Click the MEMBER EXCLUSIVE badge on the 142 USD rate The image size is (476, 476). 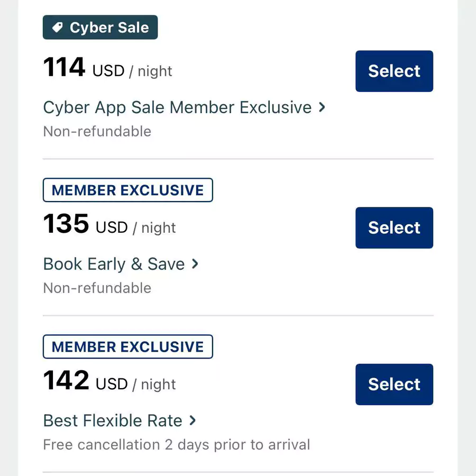(127, 346)
